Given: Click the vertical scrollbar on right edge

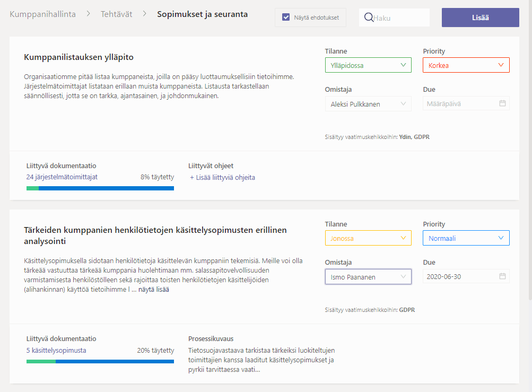Looking at the screenshot, I should pyautogui.click(x=530, y=150).
